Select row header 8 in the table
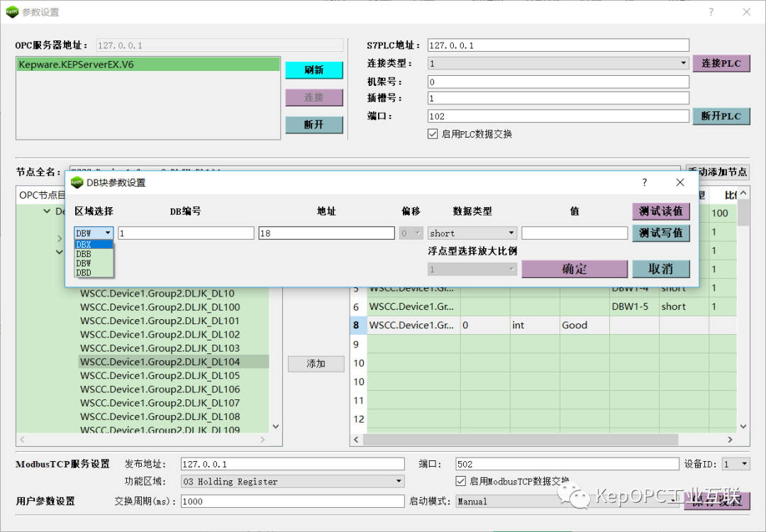This screenshot has height=532, width=766. (x=358, y=326)
